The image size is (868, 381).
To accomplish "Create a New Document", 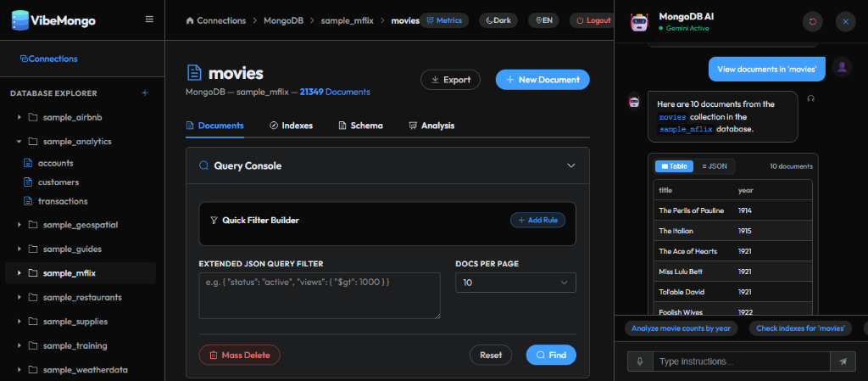I will [542, 80].
